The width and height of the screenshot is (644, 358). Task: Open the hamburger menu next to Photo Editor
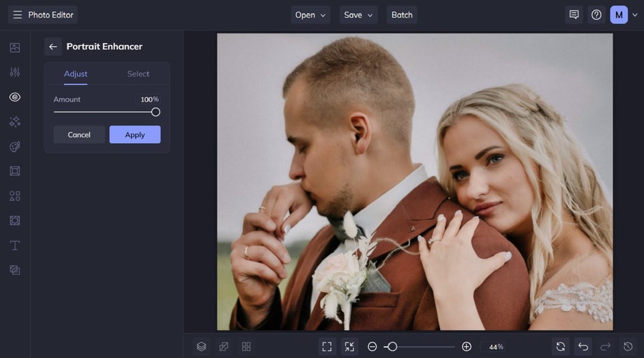tap(17, 15)
